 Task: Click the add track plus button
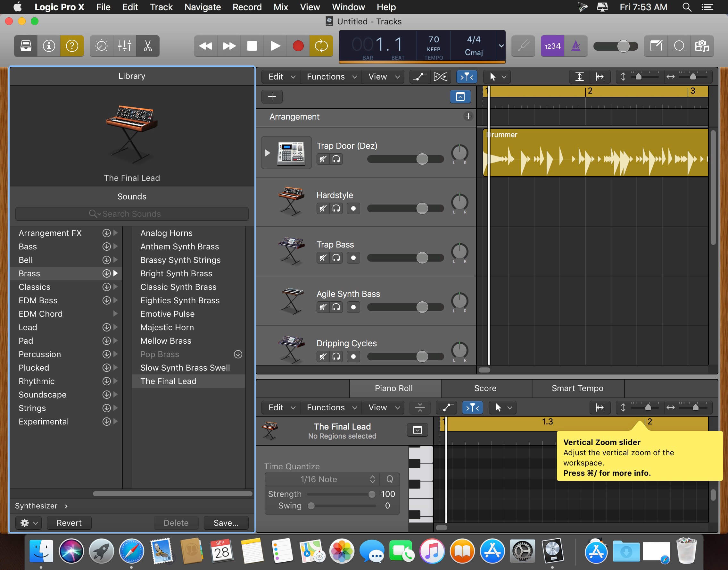(272, 96)
